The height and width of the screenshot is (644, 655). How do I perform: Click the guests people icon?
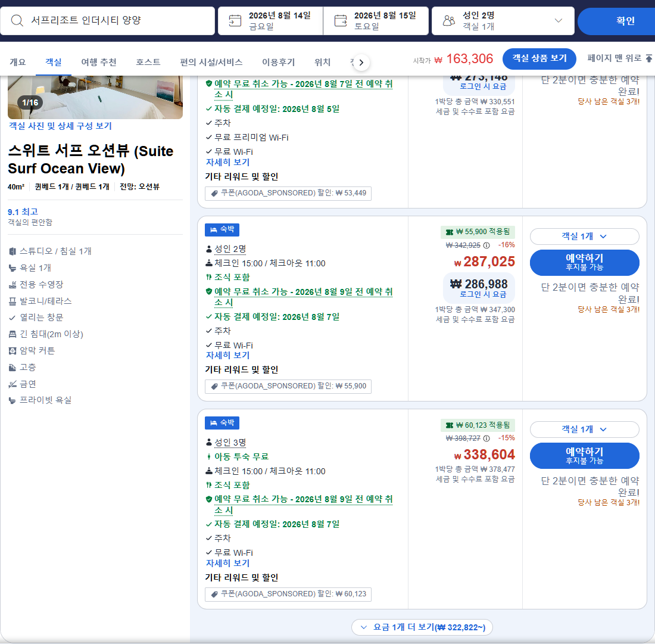coord(448,20)
